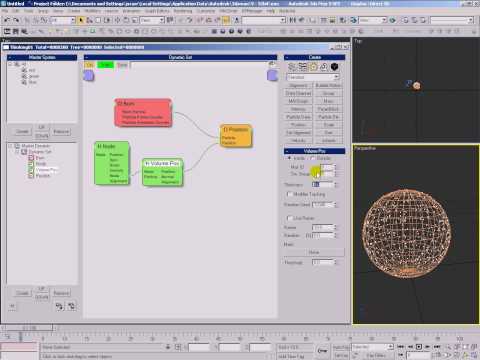Click the time slider on timeline
480x360 pixels.
point(29,328)
